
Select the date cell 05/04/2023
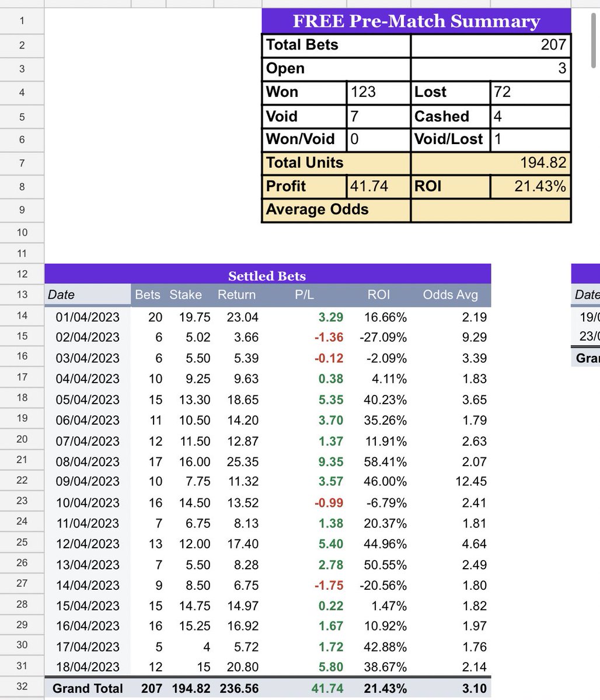click(88, 400)
